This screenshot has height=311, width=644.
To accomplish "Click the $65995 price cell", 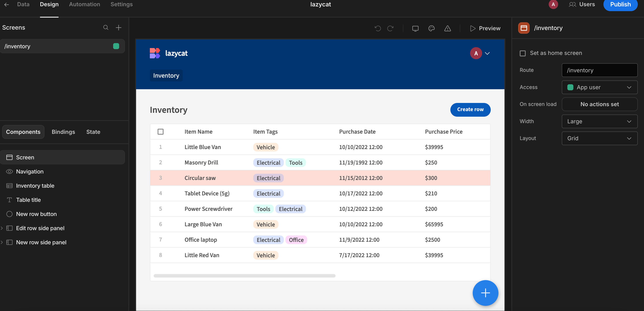I will pyautogui.click(x=434, y=224).
